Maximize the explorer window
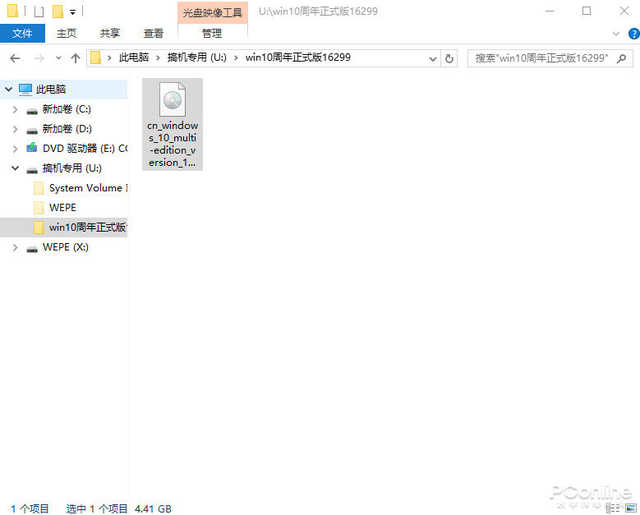640x515 pixels. 587,11
